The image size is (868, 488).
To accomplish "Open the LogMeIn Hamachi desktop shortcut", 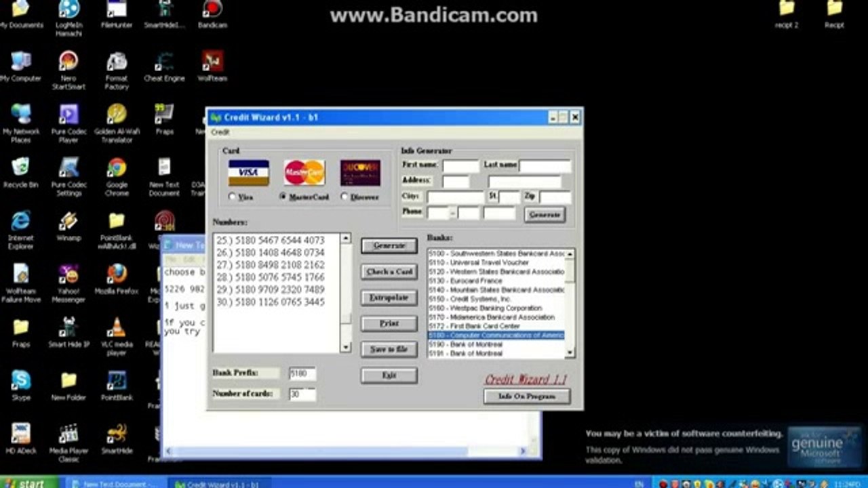I will click(68, 18).
